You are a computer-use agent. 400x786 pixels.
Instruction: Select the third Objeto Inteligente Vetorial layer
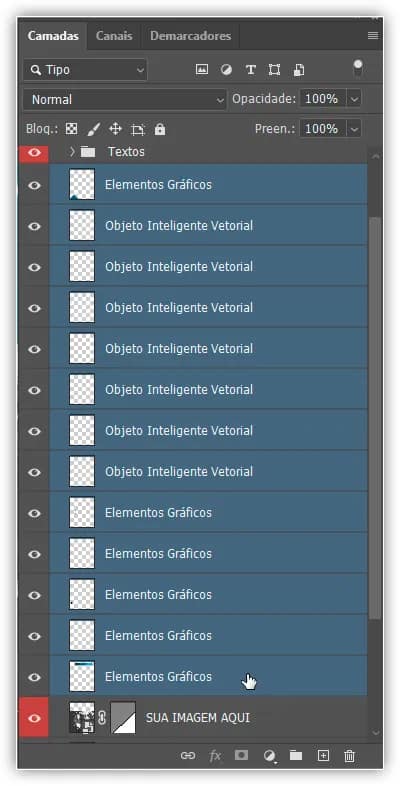pyautogui.click(x=209, y=308)
